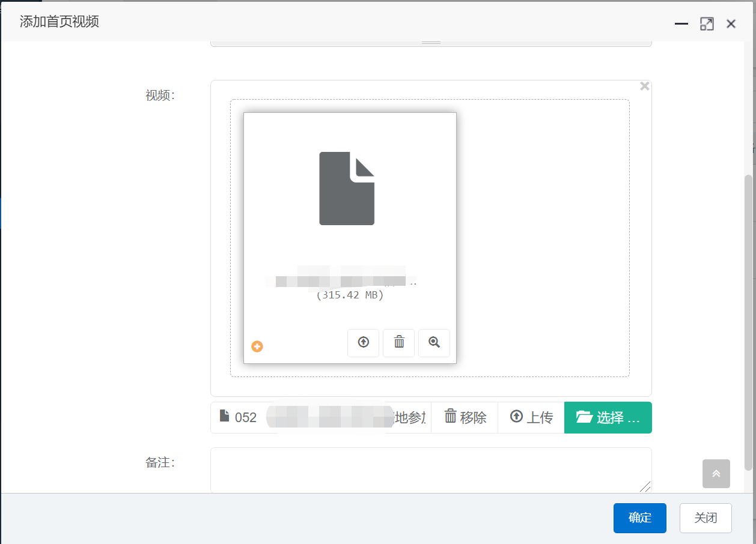The height and width of the screenshot is (544, 756).
Task: Click the trash icon beside 移除
Action: coord(453,417)
